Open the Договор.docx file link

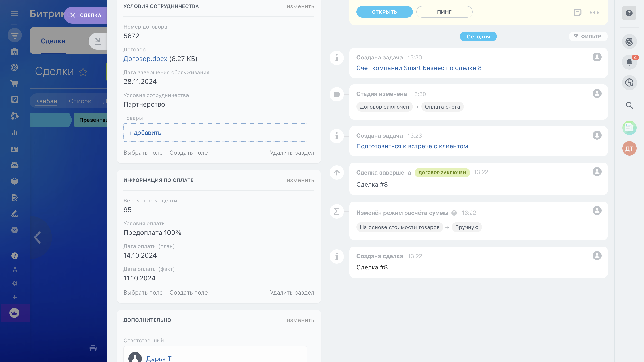[145, 59]
